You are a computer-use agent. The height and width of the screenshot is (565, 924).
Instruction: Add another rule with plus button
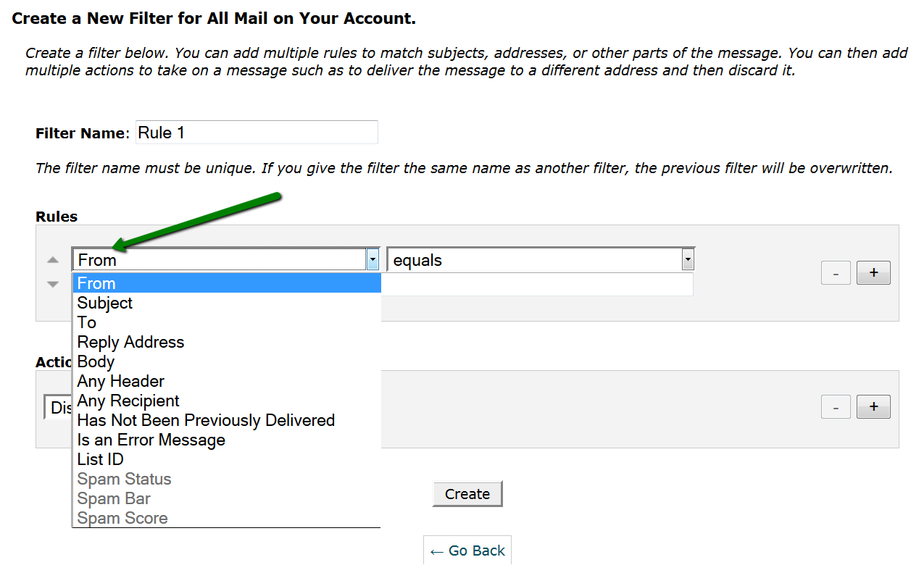pos(873,273)
